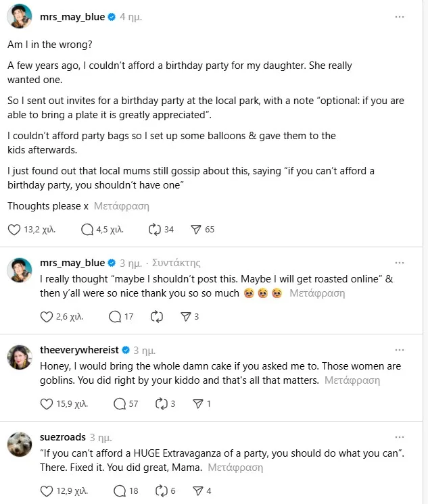Repost suezroads' reply with 6 reposts
Screen dimensions: 428x504
point(162,491)
